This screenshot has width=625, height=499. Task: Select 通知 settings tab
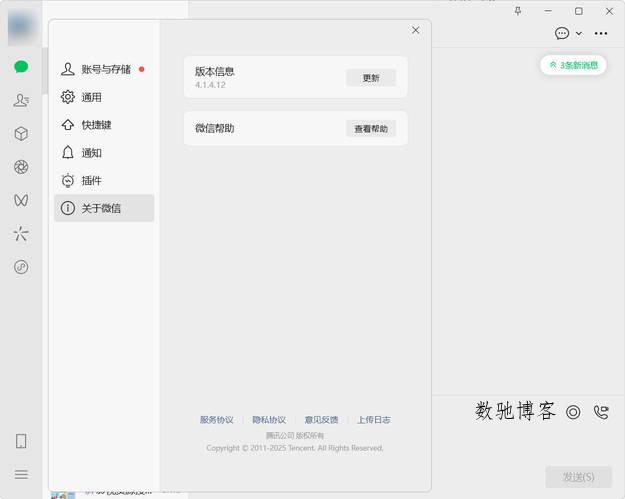pos(104,153)
